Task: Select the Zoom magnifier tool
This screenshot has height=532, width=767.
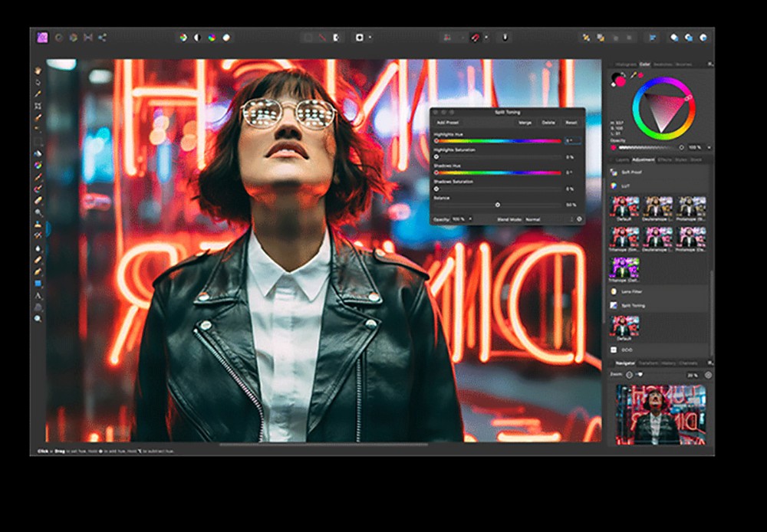Action: [x=38, y=318]
